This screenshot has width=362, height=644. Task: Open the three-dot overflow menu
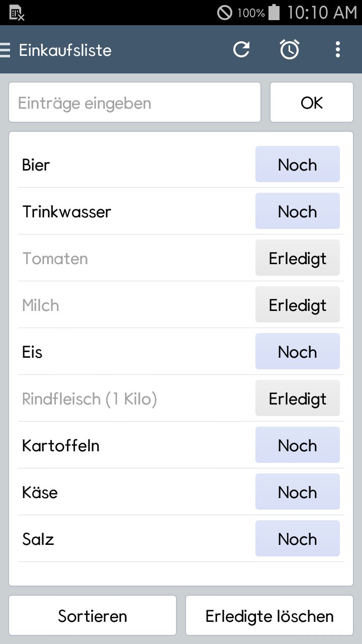337,49
